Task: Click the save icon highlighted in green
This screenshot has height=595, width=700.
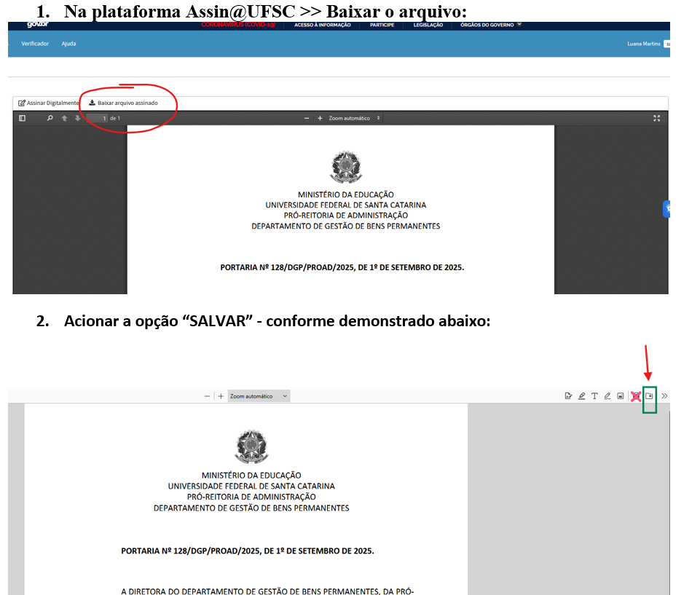Action: click(650, 396)
